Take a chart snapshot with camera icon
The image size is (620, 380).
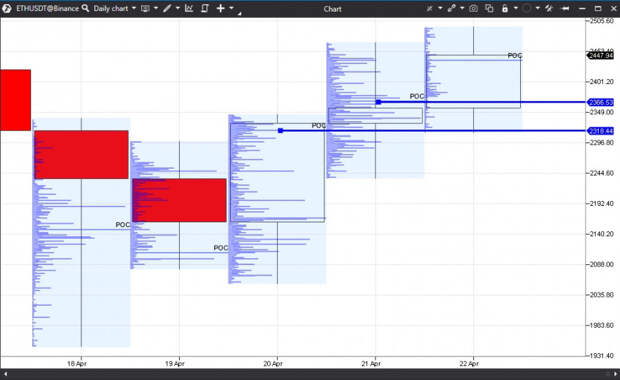click(473, 8)
